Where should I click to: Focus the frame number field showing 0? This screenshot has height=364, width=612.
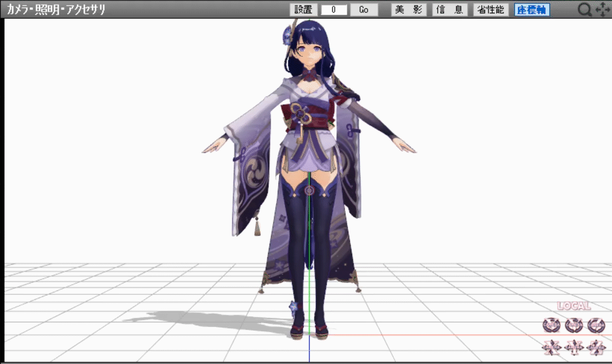pyautogui.click(x=334, y=10)
